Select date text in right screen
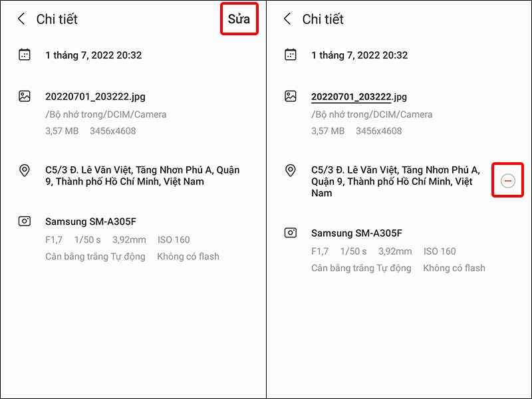This screenshot has width=532, height=399. tap(360, 55)
